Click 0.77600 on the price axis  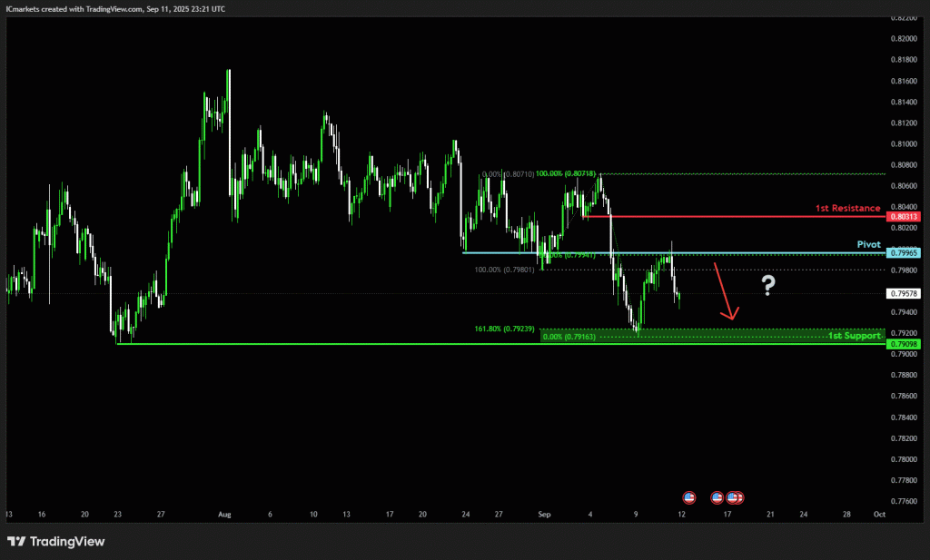[x=904, y=501]
